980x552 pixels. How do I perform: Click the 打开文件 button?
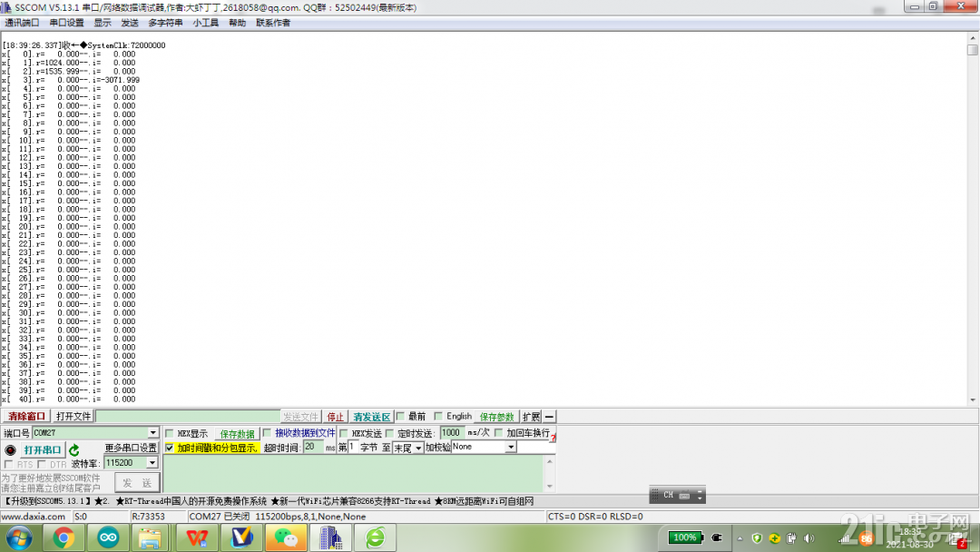tap(73, 417)
